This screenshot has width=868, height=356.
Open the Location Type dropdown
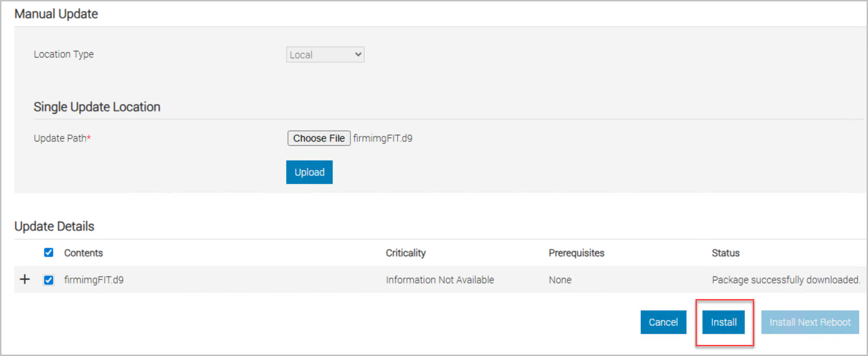[x=325, y=55]
